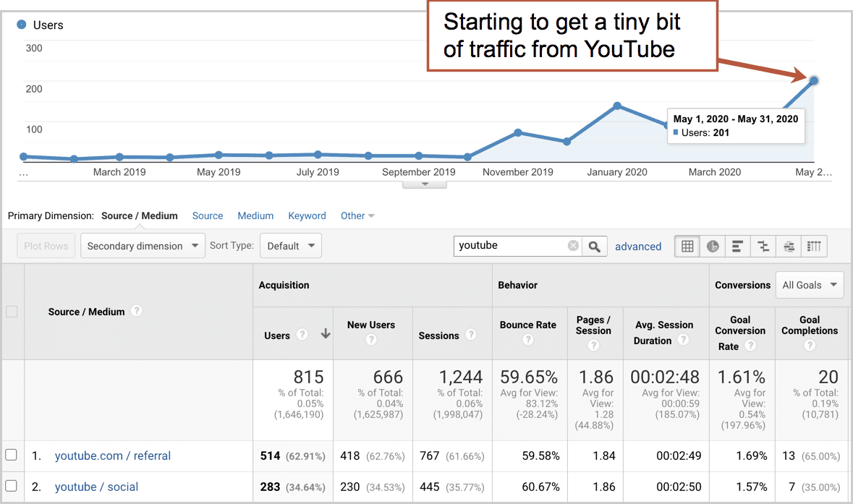This screenshot has height=504, width=853.
Task: Expand the Other dimension menu
Action: [357, 215]
